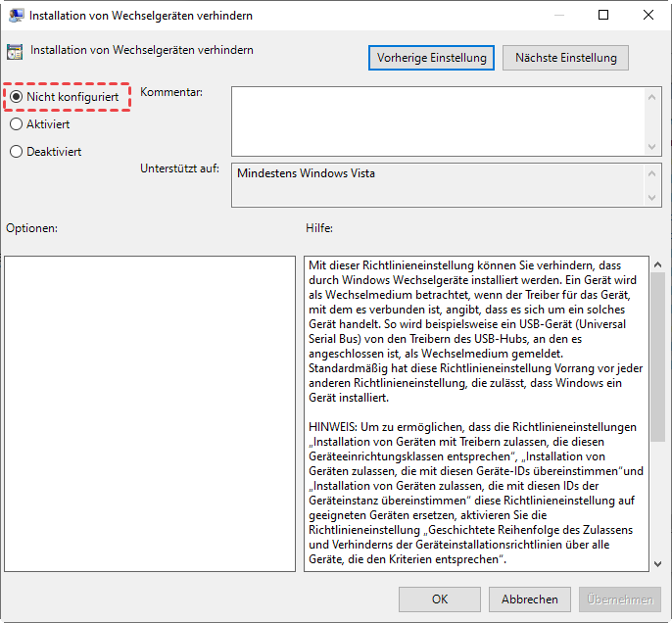Choose the Deaktiviert radio option

[17, 152]
